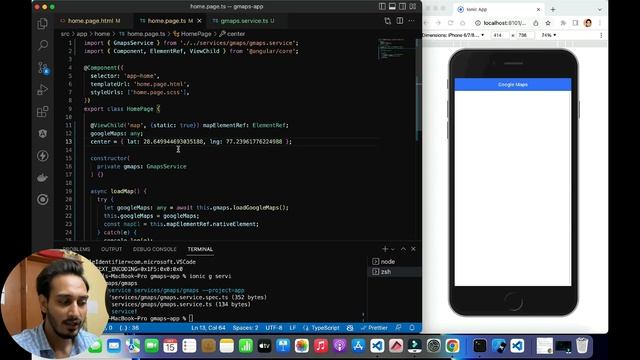Open the OUTPUT panel tab
This screenshot has height=360, width=640.
coord(111,249)
